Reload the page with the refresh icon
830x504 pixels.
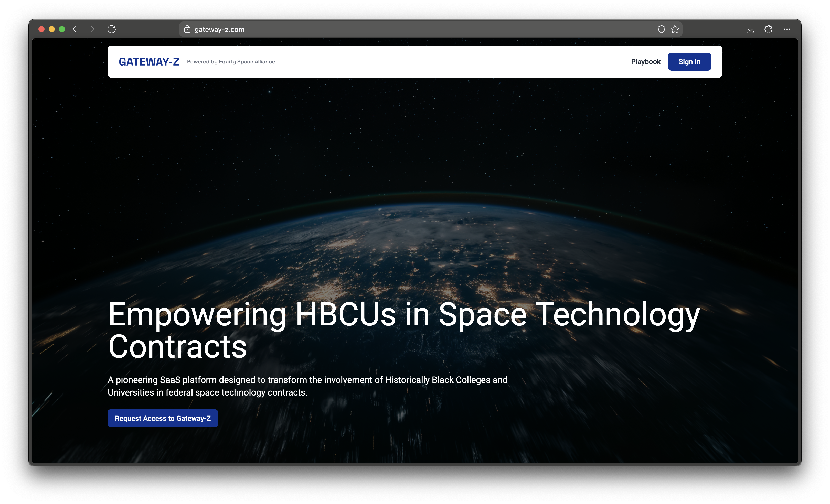112,29
